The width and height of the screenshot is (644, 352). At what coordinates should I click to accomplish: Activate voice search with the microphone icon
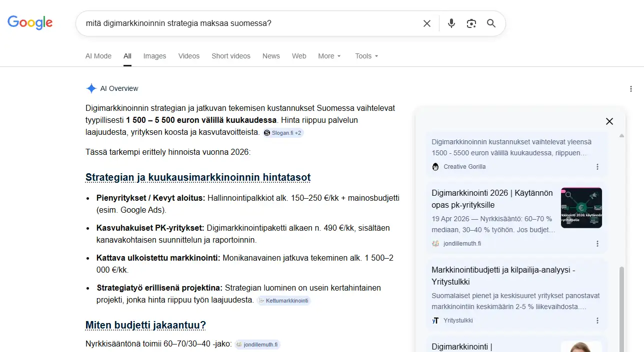click(451, 23)
